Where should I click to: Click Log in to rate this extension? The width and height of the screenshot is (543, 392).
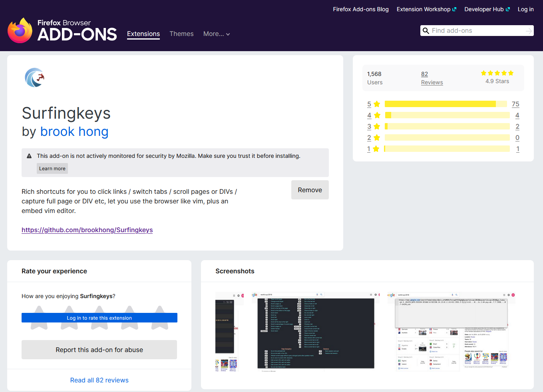click(x=99, y=318)
